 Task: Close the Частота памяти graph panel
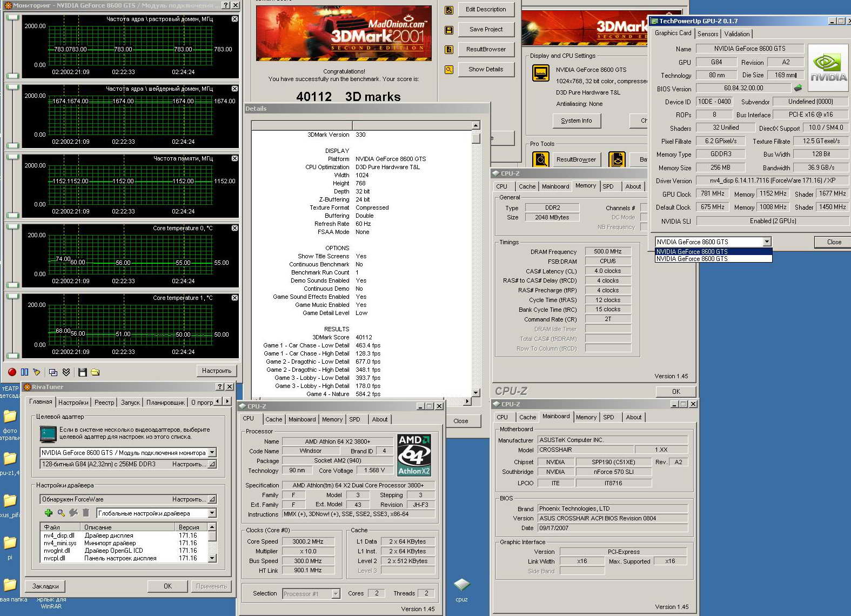234,158
